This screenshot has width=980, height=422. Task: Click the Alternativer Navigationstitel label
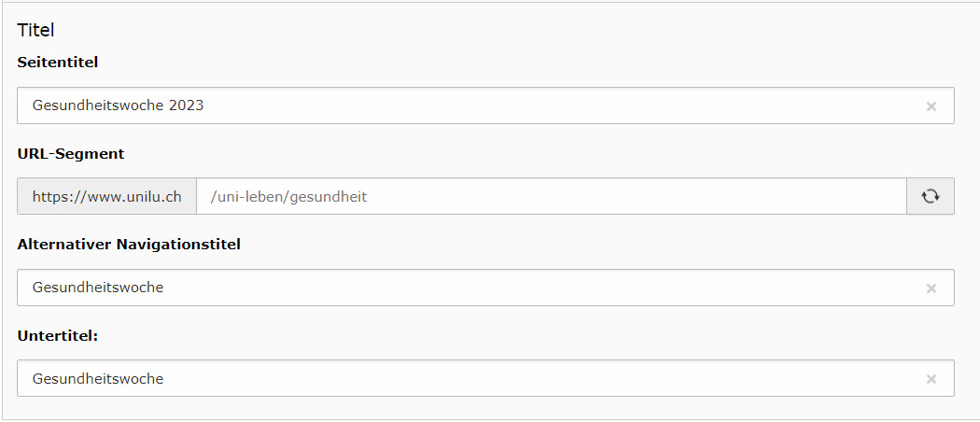point(129,245)
